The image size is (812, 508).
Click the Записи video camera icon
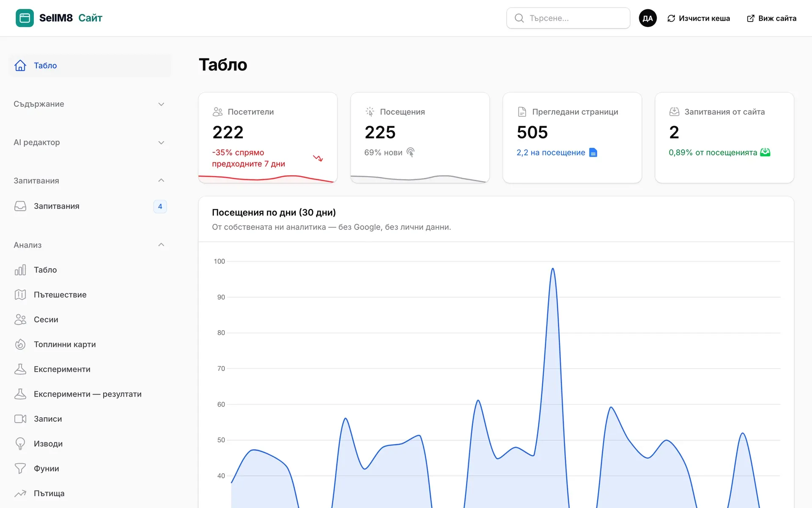[20, 419]
